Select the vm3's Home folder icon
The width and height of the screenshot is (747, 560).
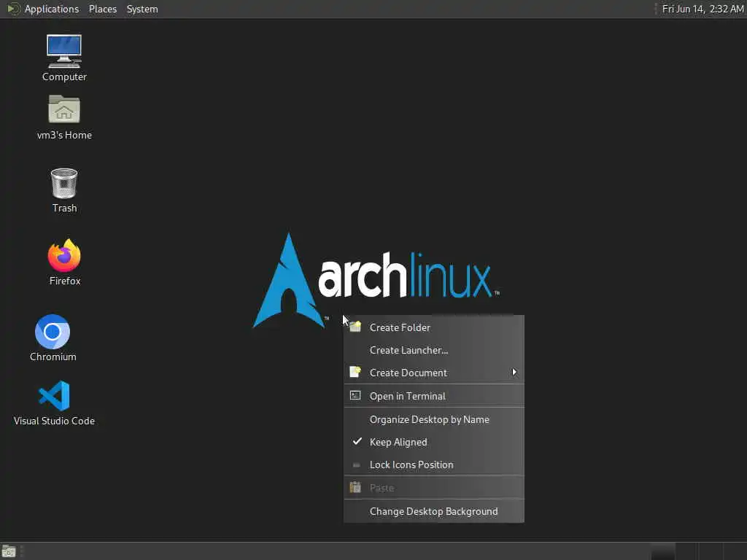point(64,117)
